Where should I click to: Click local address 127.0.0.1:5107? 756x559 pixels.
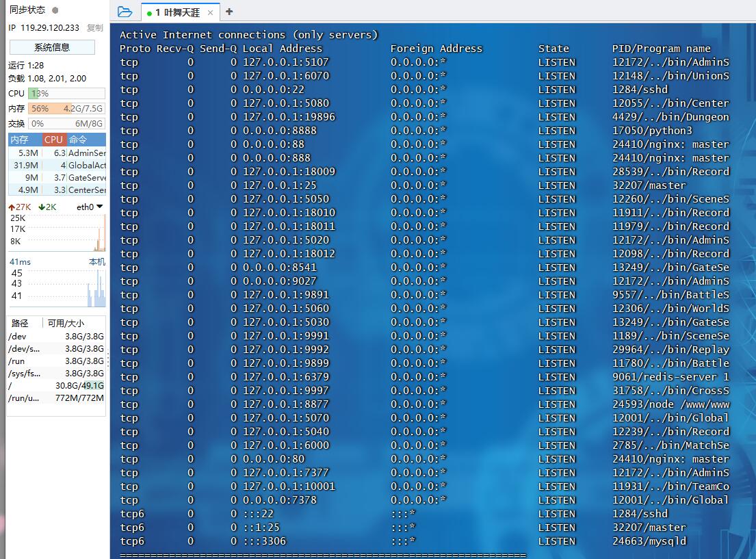tap(285, 62)
